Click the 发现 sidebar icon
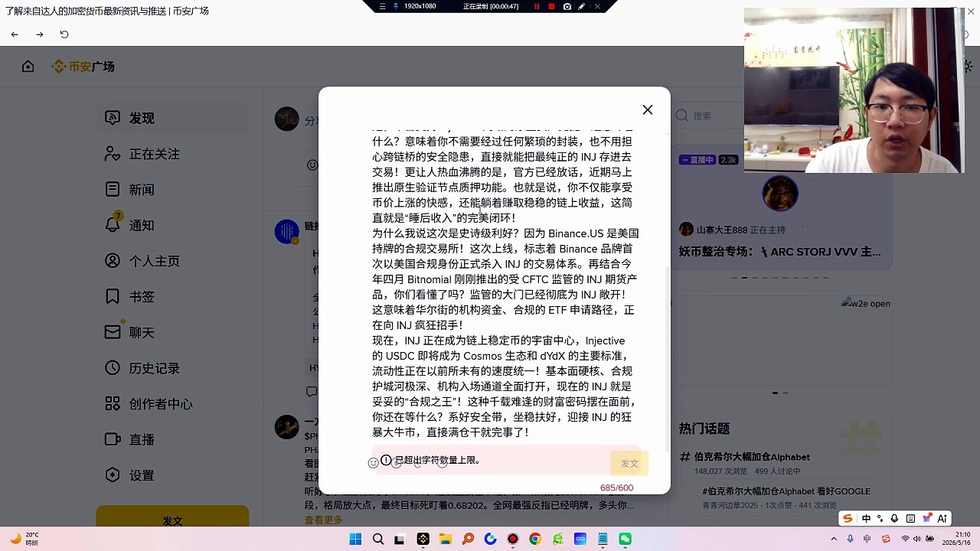The height and width of the screenshot is (551, 980). pos(113,118)
